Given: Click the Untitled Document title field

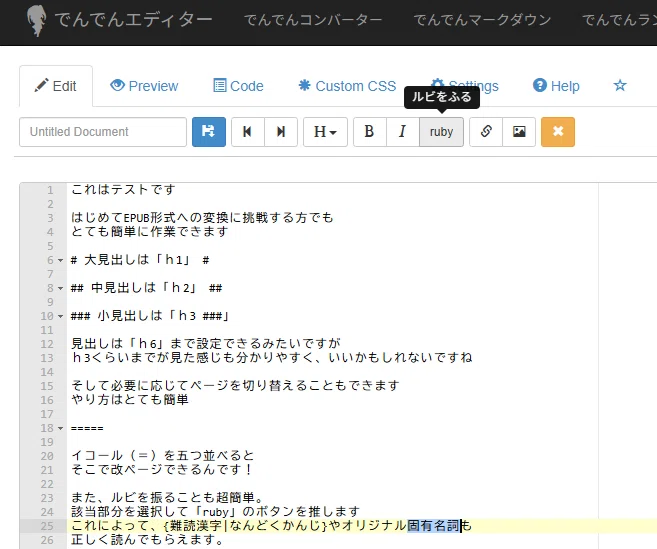Looking at the screenshot, I should [x=103, y=132].
